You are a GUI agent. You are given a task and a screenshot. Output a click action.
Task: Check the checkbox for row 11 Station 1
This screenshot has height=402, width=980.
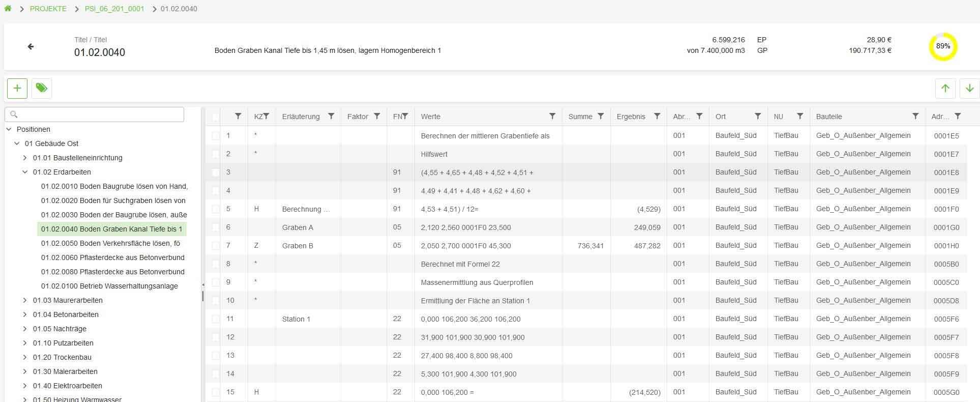216,319
